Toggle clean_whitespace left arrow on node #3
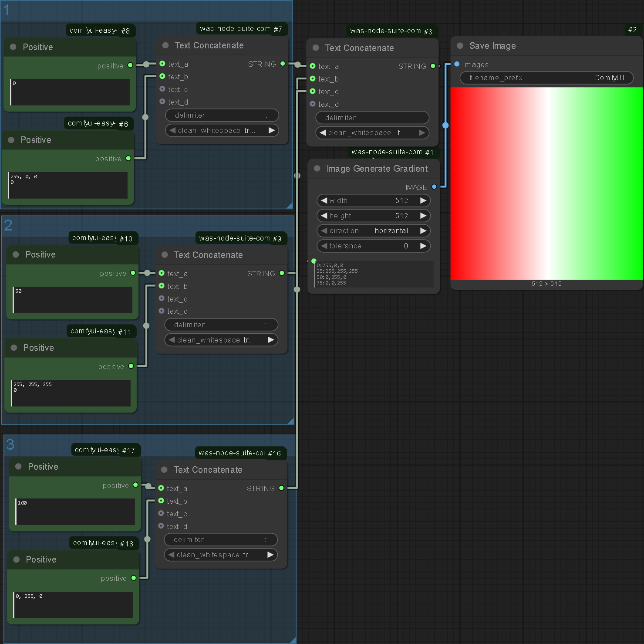Screen dimensions: 644x644 click(323, 132)
